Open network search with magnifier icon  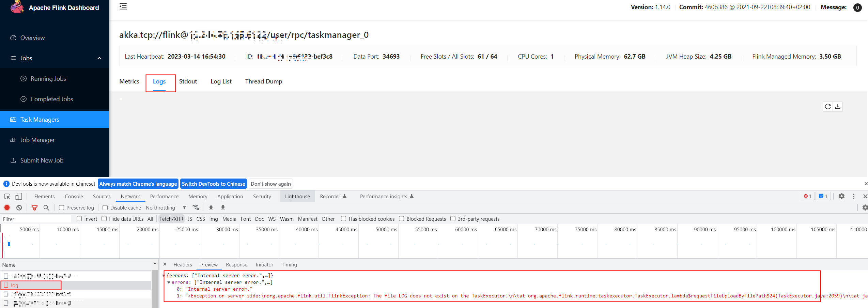click(x=46, y=207)
